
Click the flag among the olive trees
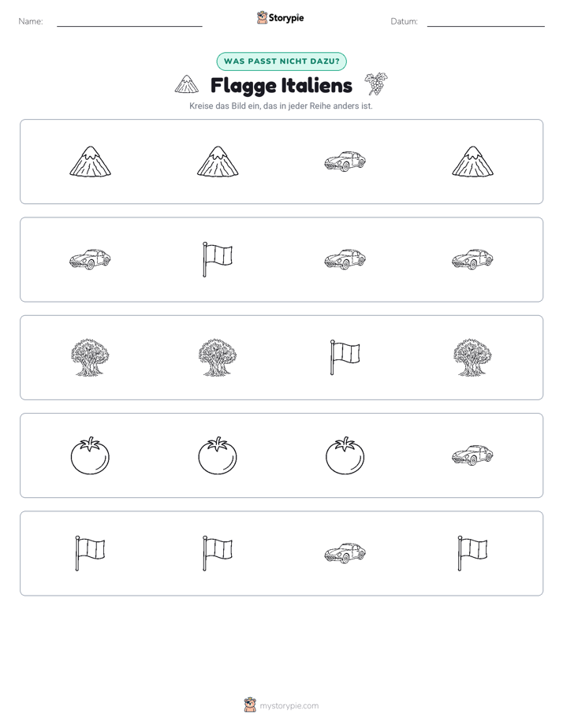point(345,357)
